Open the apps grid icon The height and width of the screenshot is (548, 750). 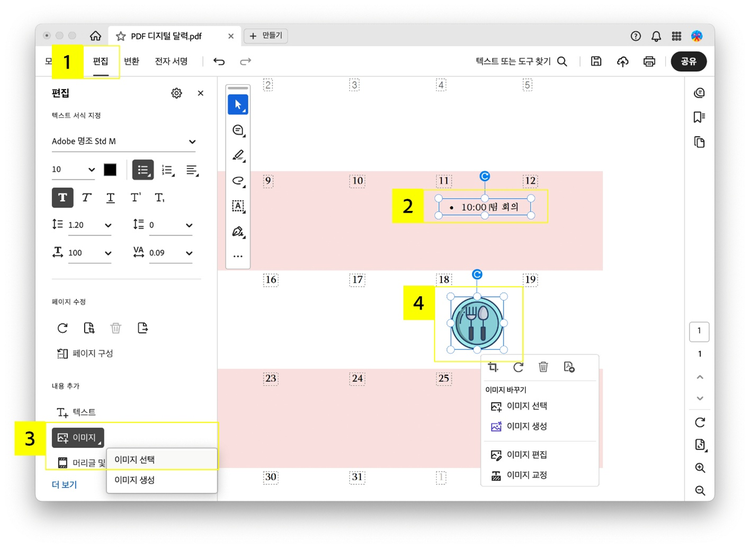[676, 36]
